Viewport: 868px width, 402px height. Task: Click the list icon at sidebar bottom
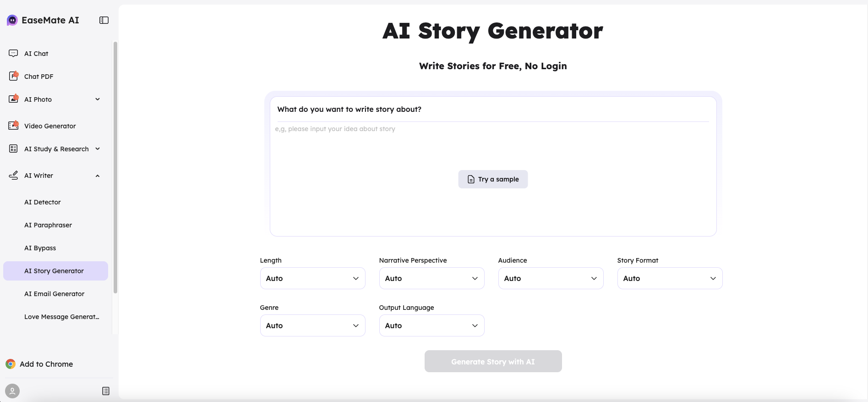tap(105, 391)
